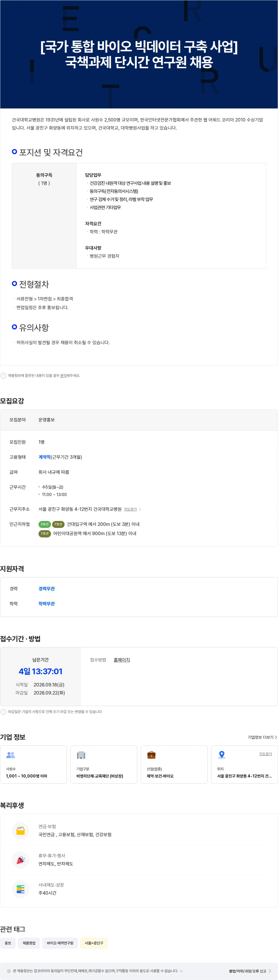Click 국민연금, 고용보험, 산재보험, 건강보험 benefits text
The image size is (278, 980).
tap(75, 834)
